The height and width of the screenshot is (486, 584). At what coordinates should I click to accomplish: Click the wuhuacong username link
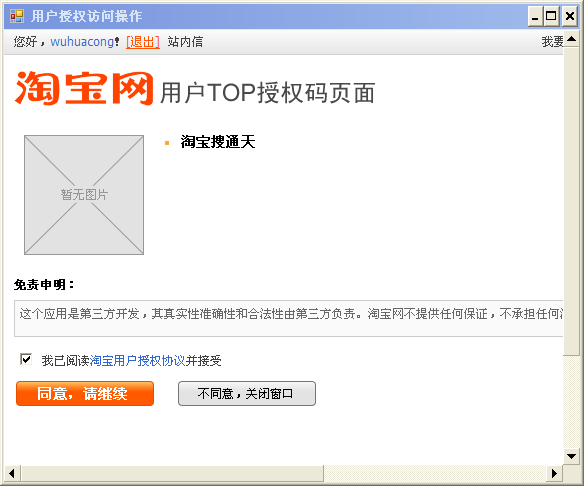pos(82,41)
